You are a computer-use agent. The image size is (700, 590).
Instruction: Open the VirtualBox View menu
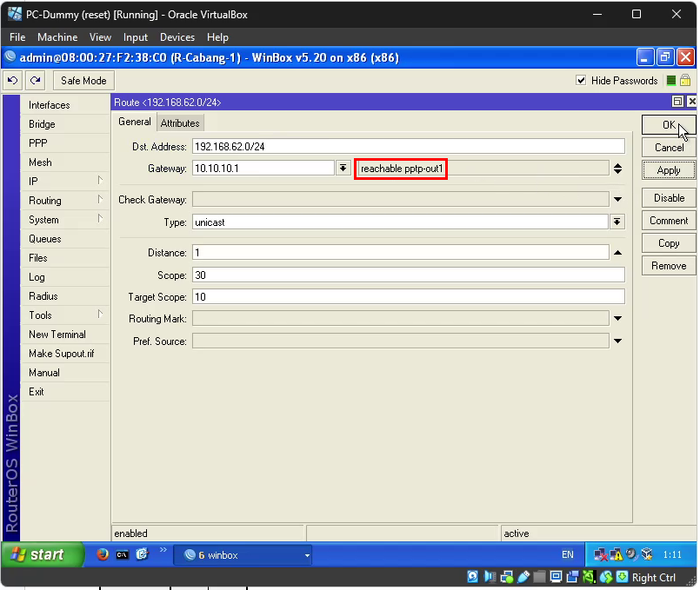[x=100, y=37]
